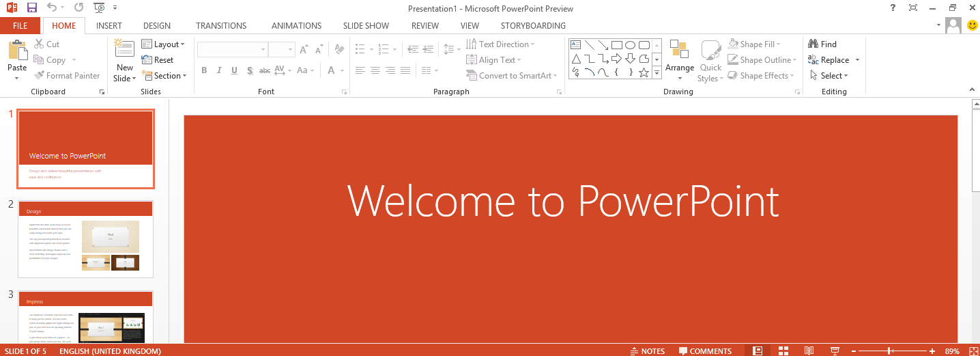
Task: Open Align Text dropdown
Action: pos(495,60)
